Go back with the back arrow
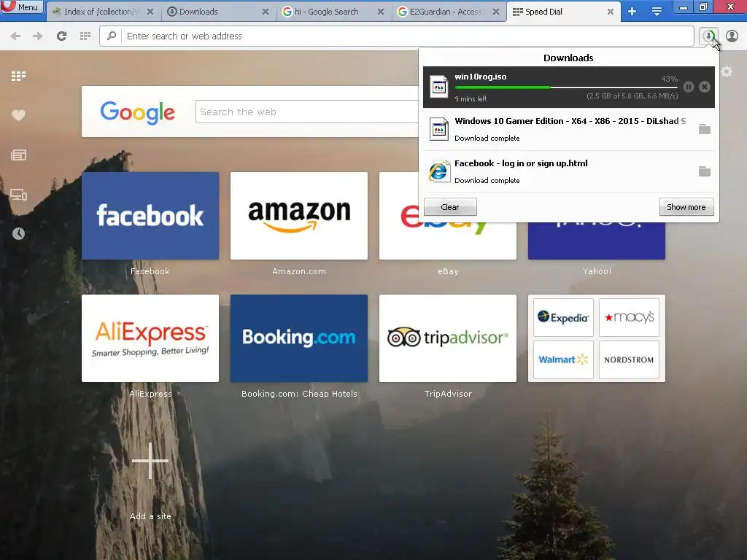 coord(15,36)
